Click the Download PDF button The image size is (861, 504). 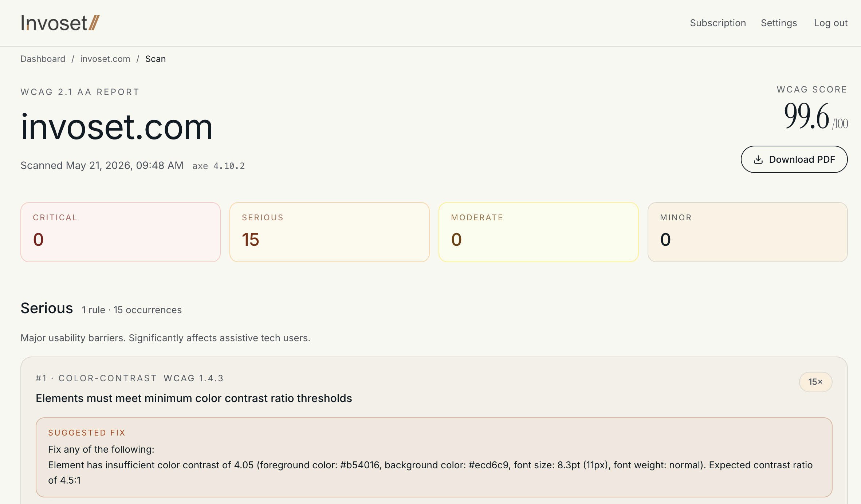[794, 159]
